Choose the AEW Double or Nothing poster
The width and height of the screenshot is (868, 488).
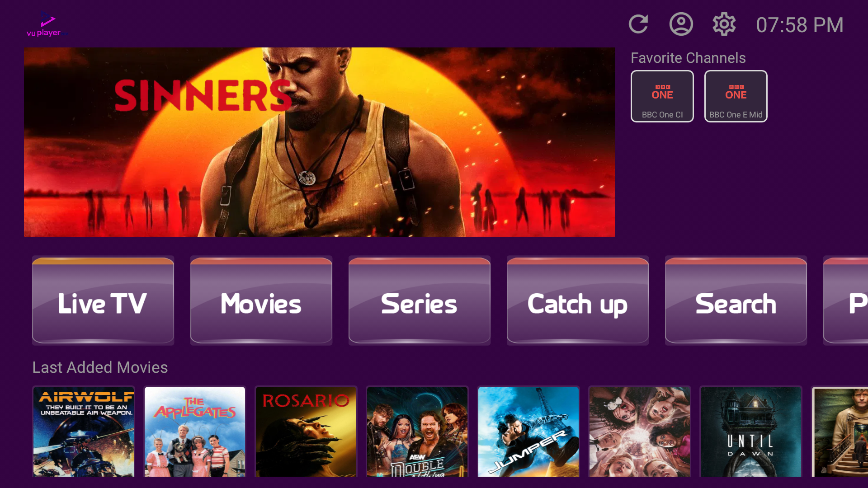[x=417, y=432]
